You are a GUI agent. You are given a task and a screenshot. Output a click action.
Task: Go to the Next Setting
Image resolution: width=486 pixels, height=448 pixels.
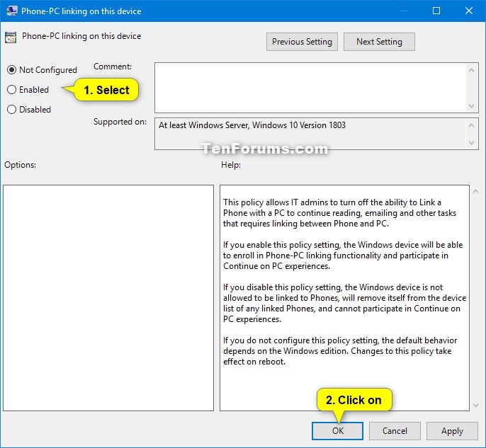tap(379, 42)
